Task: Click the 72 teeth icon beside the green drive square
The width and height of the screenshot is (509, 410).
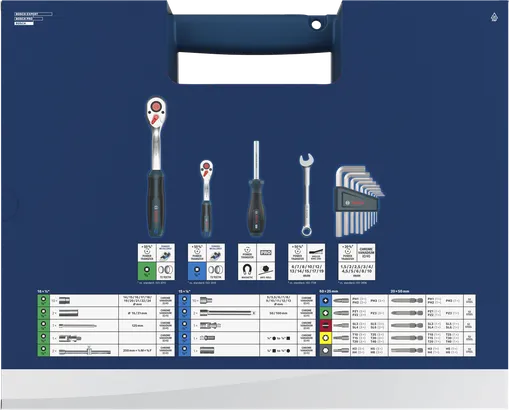Action: (x=165, y=271)
